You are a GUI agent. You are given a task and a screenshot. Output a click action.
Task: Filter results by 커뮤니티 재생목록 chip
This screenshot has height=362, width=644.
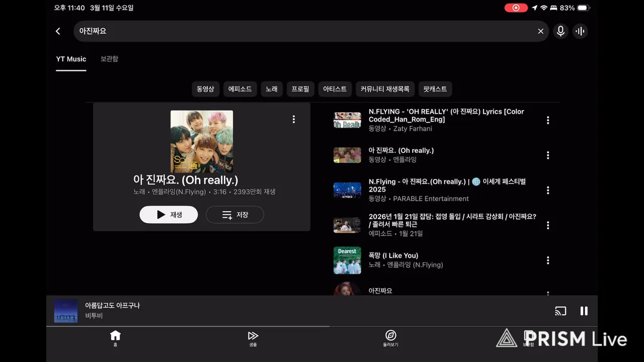click(x=385, y=89)
